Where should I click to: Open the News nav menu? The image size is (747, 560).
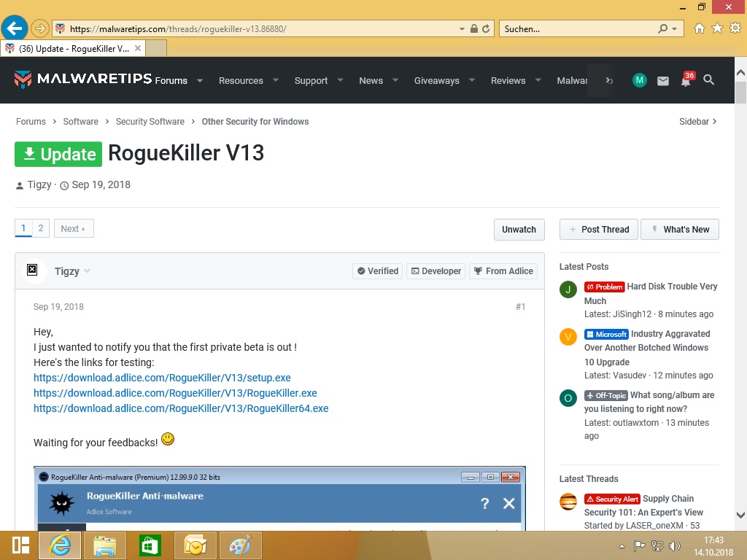pos(371,80)
